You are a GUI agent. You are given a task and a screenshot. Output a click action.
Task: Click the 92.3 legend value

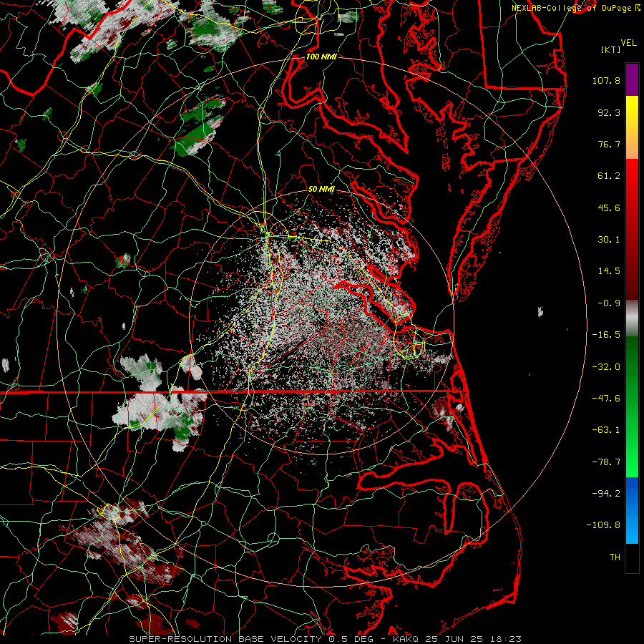click(x=609, y=112)
